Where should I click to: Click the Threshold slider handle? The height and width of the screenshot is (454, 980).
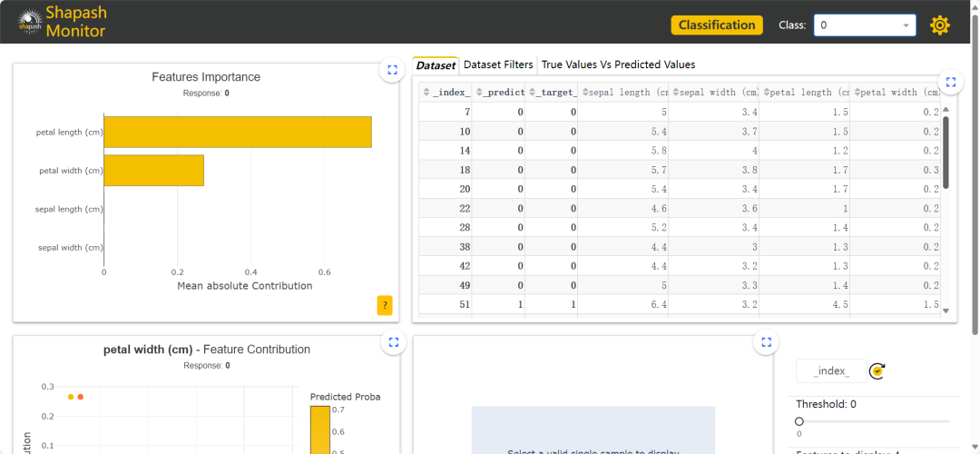point(799,421)
